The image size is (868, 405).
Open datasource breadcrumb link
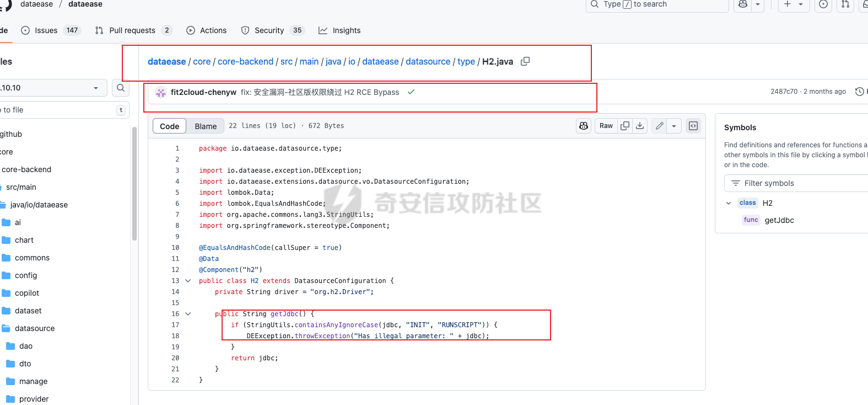pyautogui.click(x=428, y=61)
